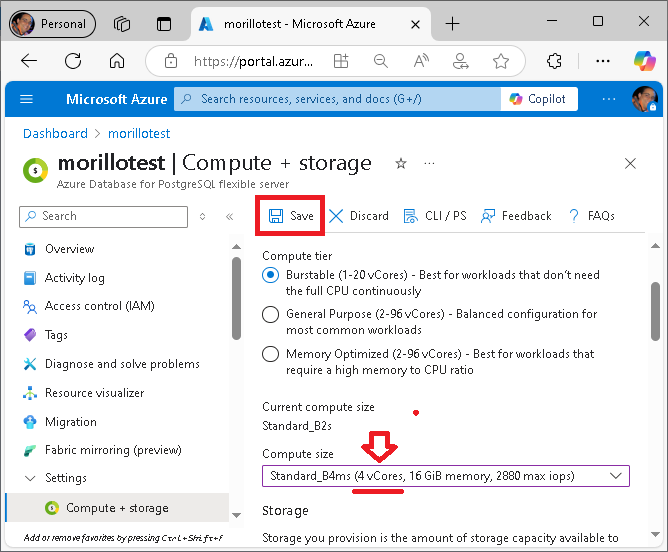The height and width of the screenshot is (552, 668).
Task: Open the Azure account avatar menu
Action: (644, 99)
